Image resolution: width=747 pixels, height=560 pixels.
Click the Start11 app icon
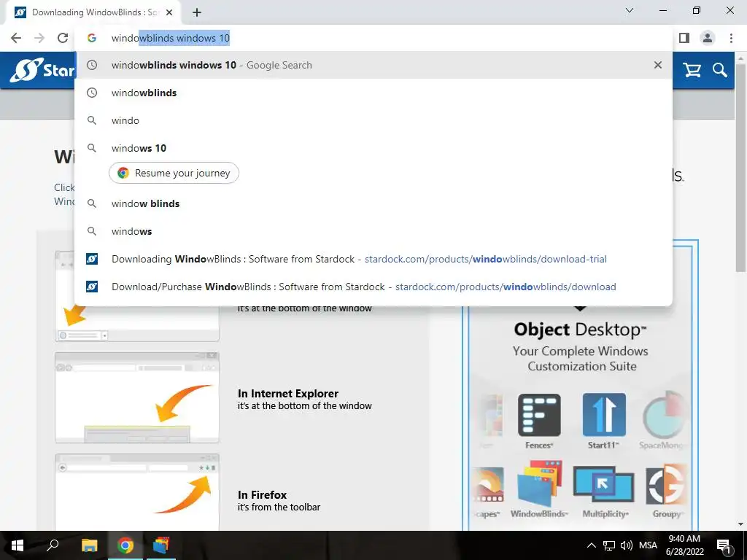pyautogui.click(x=604, y=415)
